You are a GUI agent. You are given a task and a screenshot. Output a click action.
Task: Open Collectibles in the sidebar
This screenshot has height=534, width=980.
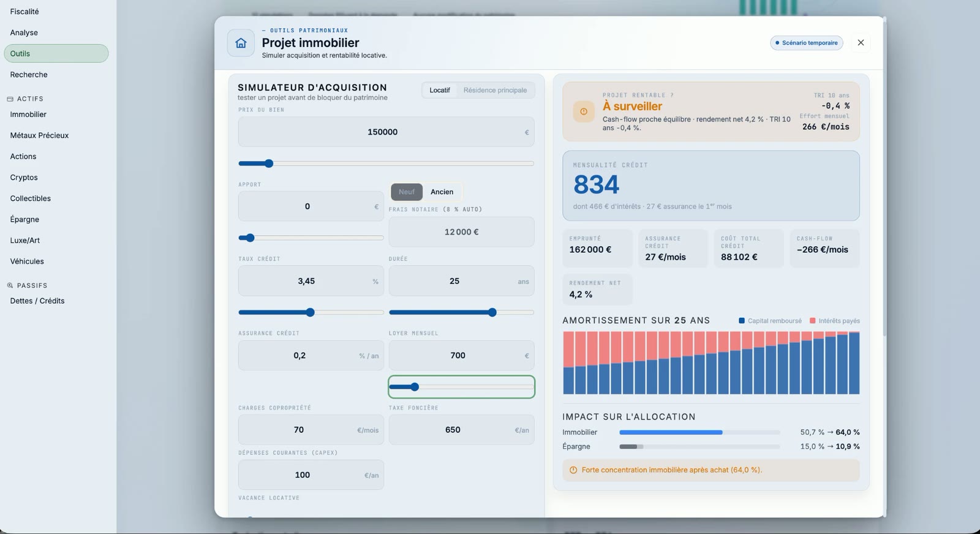(31, 198)
